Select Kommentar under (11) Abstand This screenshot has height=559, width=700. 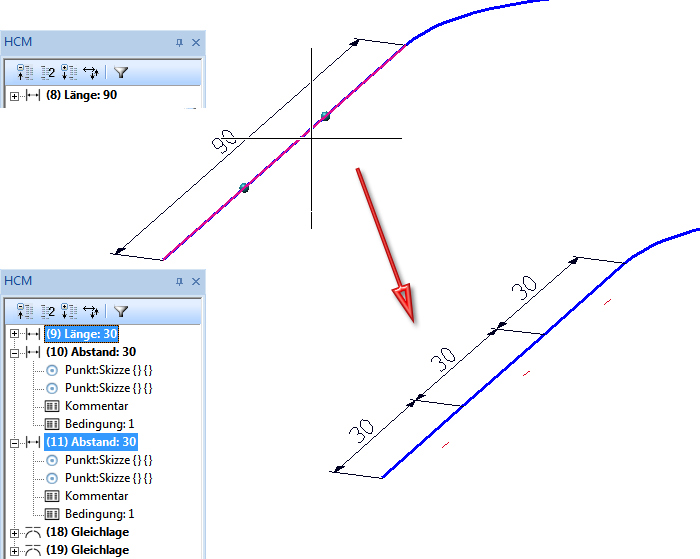(x=96, y=496)
